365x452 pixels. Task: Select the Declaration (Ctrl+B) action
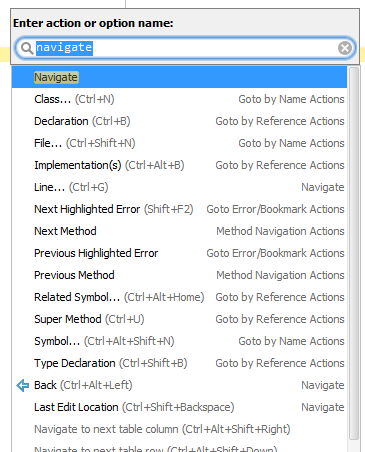(x=179, y=121)
